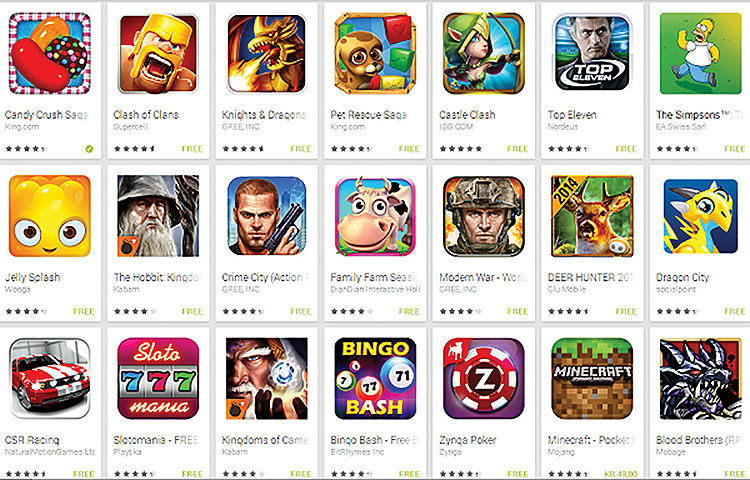The width and height of the screenshot is (750, 480).
Task: Select the Zynga Poker chip icon
Action: pyautogui.click(x=484, y=379)
